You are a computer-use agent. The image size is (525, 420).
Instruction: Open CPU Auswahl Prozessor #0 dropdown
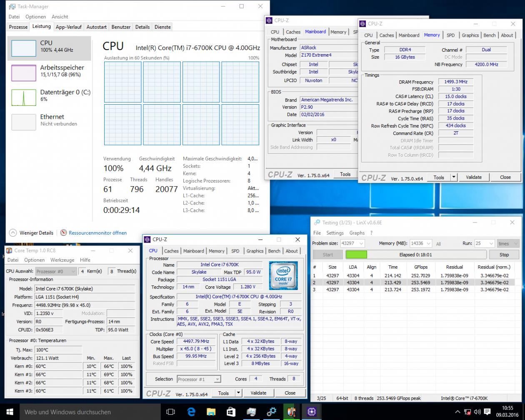tap(56, 271)
